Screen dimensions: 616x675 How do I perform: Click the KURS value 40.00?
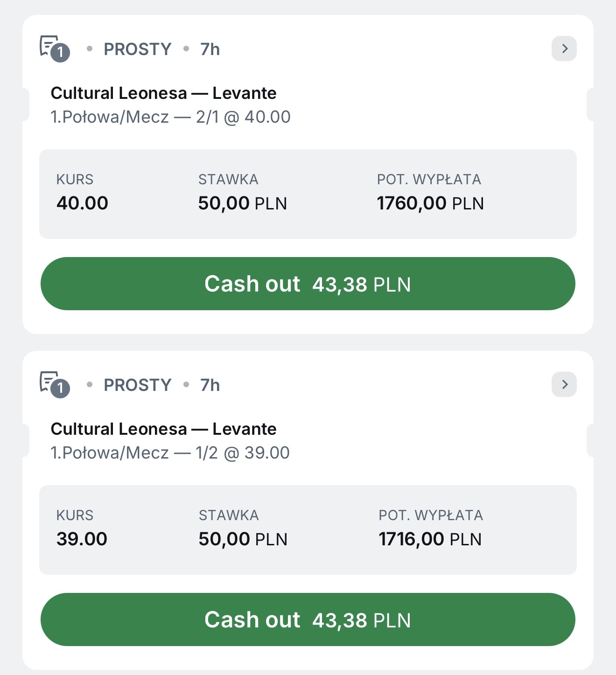point(82,203)
